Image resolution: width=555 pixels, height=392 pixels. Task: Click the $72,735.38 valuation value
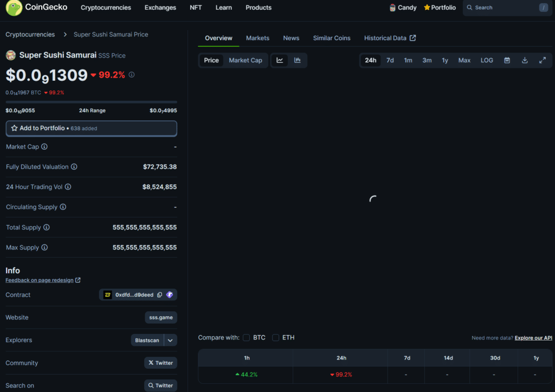(x=160, y=167)
